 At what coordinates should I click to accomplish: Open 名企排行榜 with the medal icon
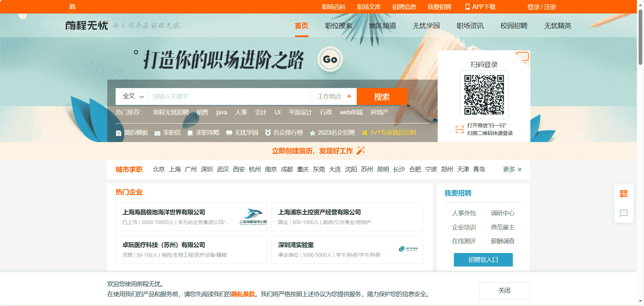click(284, 133)
